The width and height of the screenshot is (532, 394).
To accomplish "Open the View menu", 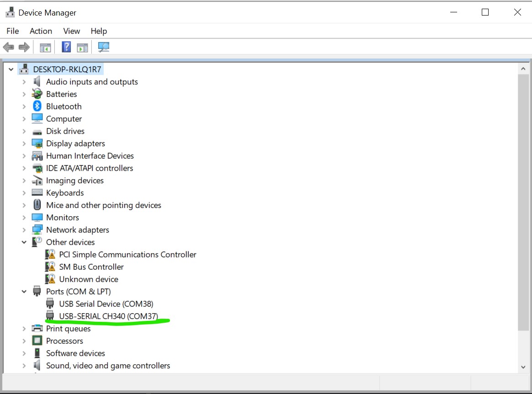I will click(72, 31).
